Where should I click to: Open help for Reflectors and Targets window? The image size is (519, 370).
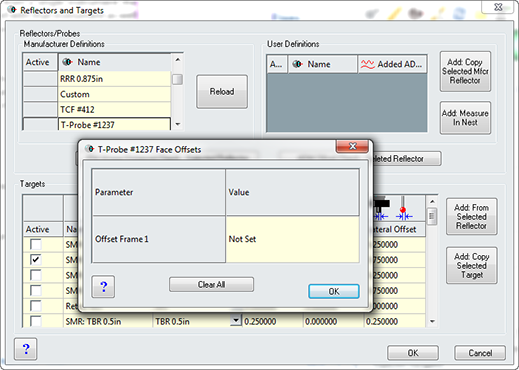26,349
